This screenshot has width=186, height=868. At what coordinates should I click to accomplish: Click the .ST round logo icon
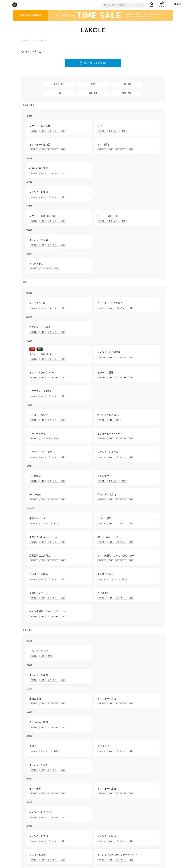pyautogui.click(x=14, y=5)
